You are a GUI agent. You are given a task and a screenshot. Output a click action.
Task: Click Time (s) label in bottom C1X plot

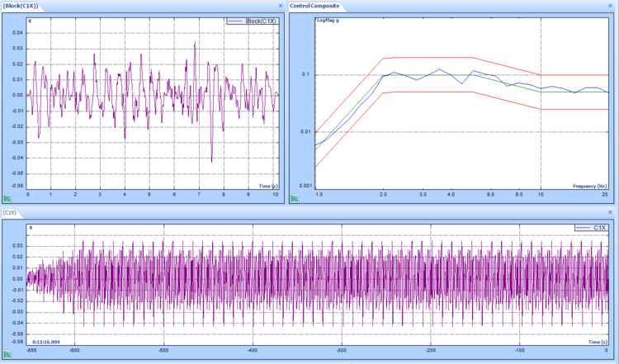599,341
